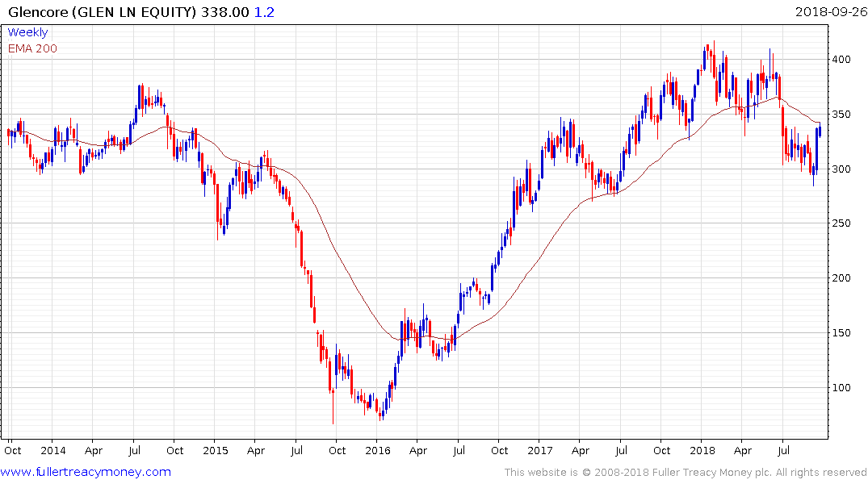The height and width of the screenshot is (484, 868).
Task: Click the blue change value '1.2'
Action: [x=264, y=12]
